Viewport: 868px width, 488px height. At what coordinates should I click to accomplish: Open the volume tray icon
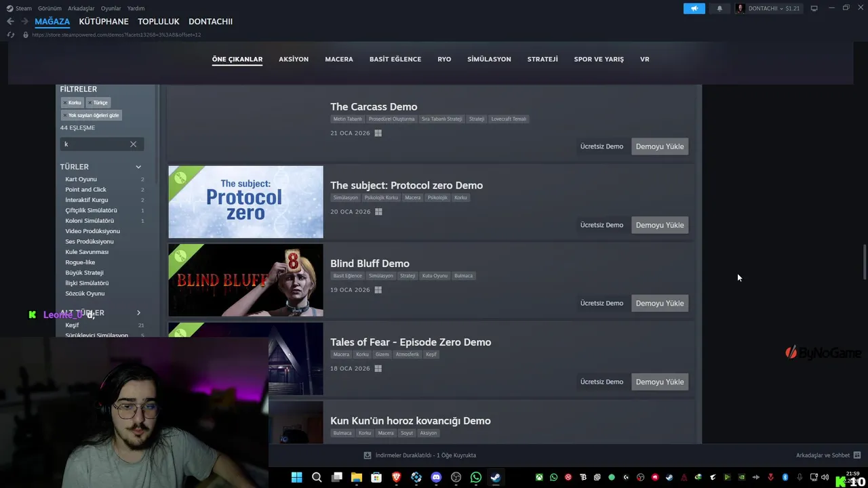tap(825, 477)
